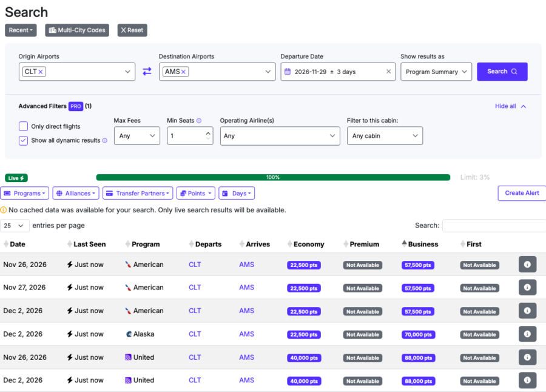Select 22,500 pts Economy for Nov 27

pyautogui.click(x=304, y=288)
